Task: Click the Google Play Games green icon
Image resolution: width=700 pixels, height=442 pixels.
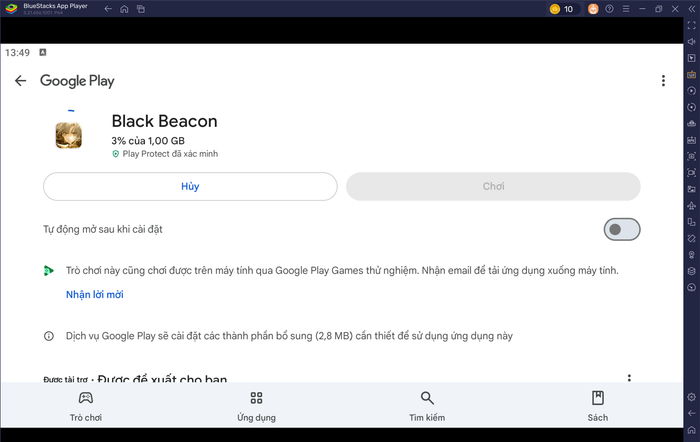Action: click(49, 270)
